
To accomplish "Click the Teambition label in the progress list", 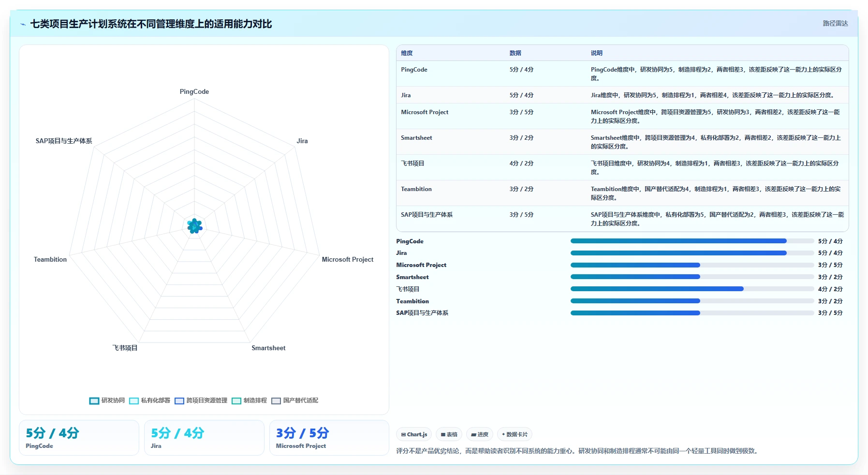I will [412, 301].
